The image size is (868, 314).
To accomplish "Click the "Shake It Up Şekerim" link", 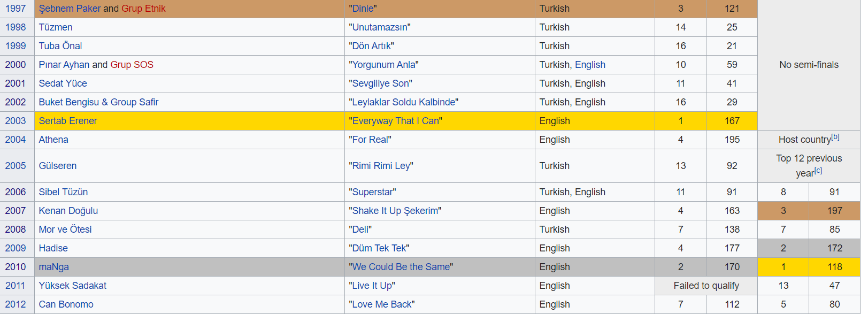I will point(395,211).
